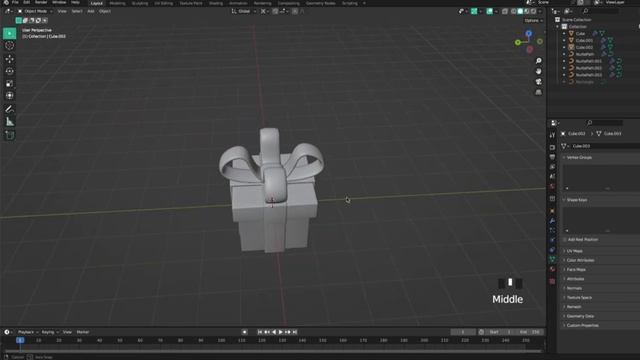Open the viewport Options dropdown
Viewport: 640px width, 360px height.
pos(533,20)
